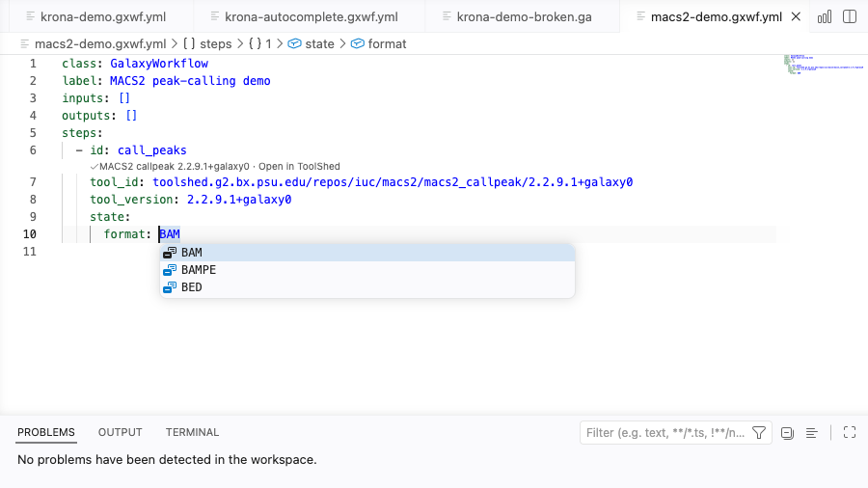
Task: Toggle problems view as table icon
Action: (x=811, y=433)
